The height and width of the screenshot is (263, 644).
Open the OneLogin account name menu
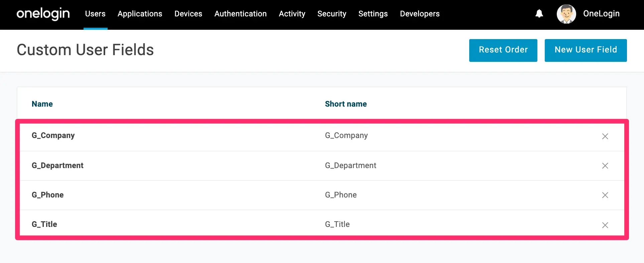pos(601,14)
